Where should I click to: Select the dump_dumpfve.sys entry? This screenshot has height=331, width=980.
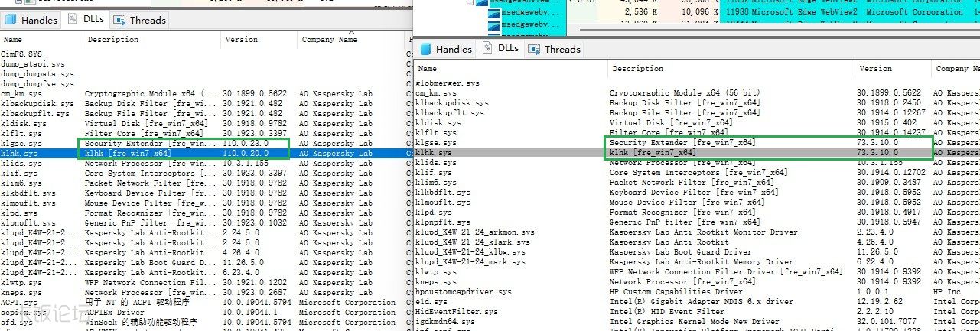coord(38,84)
